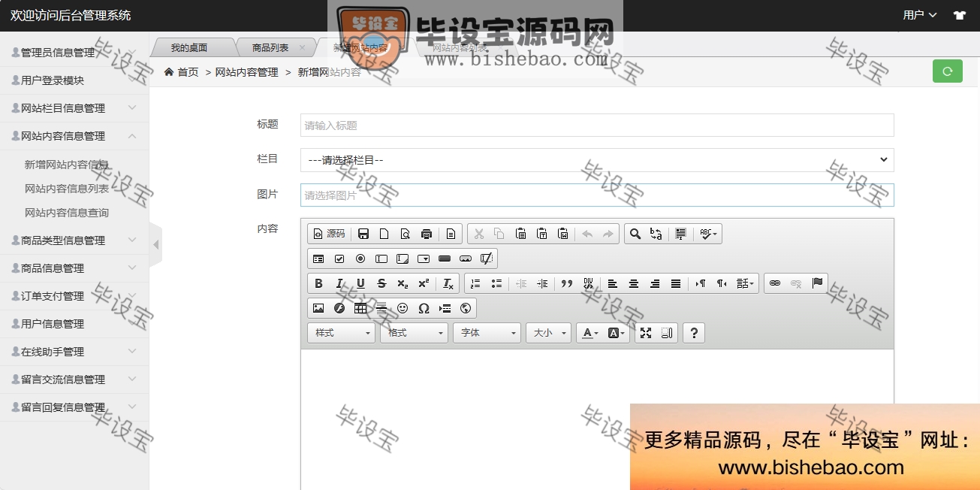The height and width of the screenshot is (490, 980).
Task: Close the 商品列表 tab
Action: (302, 47)
